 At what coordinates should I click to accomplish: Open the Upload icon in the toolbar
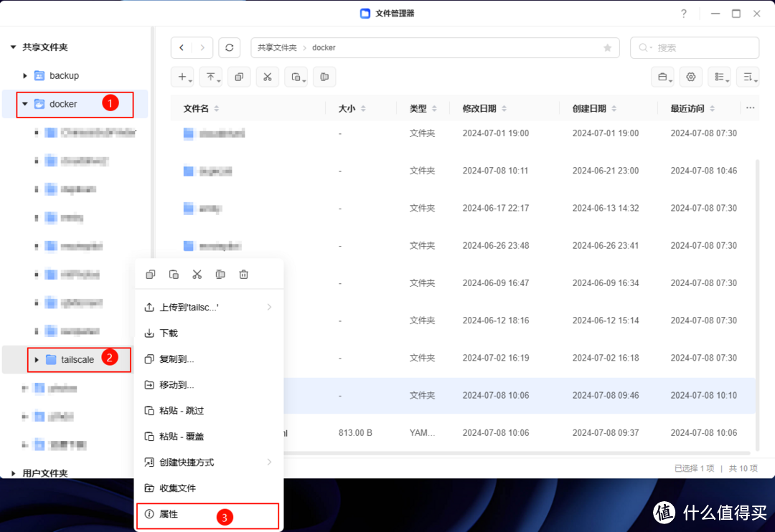pos(211,77)
